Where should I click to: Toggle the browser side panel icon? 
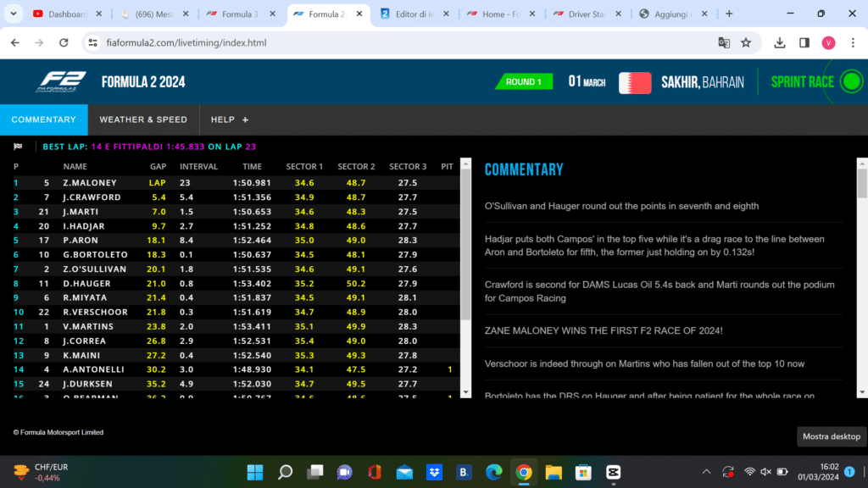(804, 42)
